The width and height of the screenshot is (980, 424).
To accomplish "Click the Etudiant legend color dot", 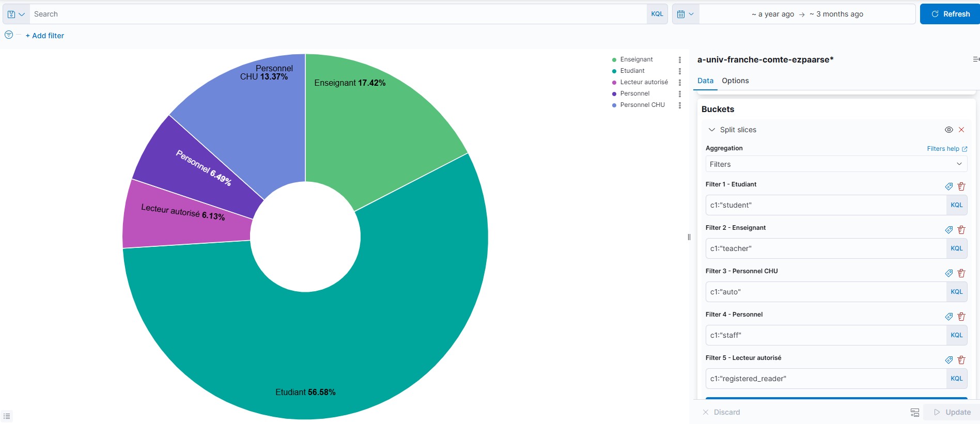I will click(x=614, y=71).
